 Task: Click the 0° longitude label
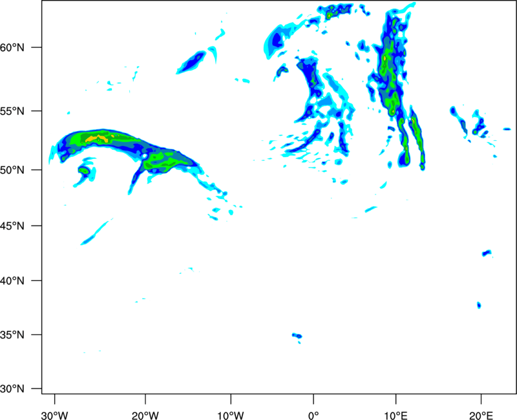(x=313, y=415)
